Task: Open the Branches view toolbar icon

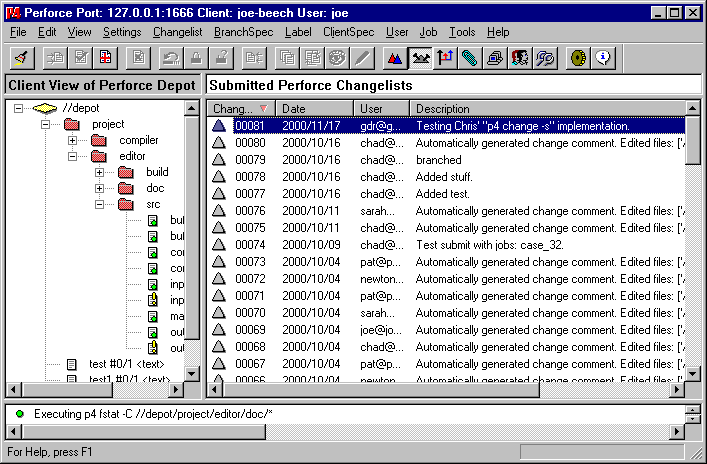Action: tap(445, 58)
